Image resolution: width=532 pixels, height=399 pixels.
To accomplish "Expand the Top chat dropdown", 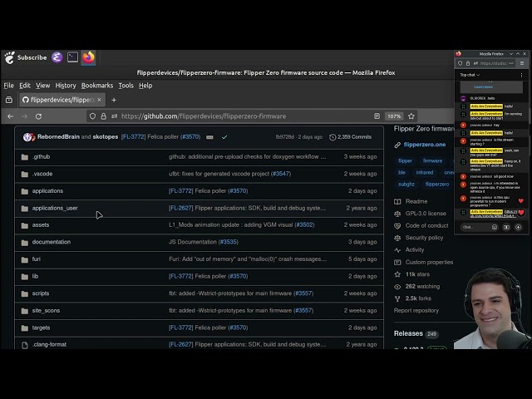I will 470,75.
